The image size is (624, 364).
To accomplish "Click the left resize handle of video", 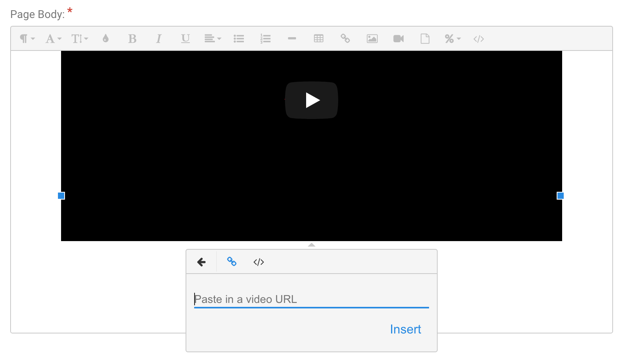I will pyautogui.click(x=61, y=196).
